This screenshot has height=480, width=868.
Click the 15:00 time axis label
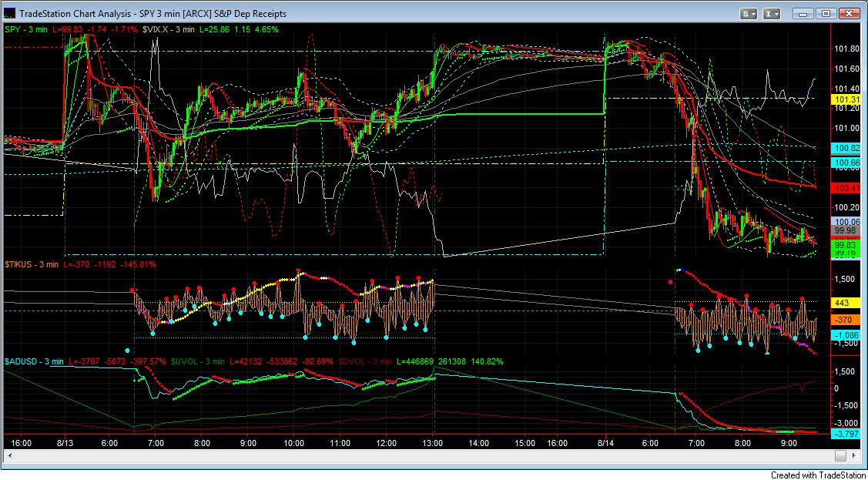(x=524, y=444)
